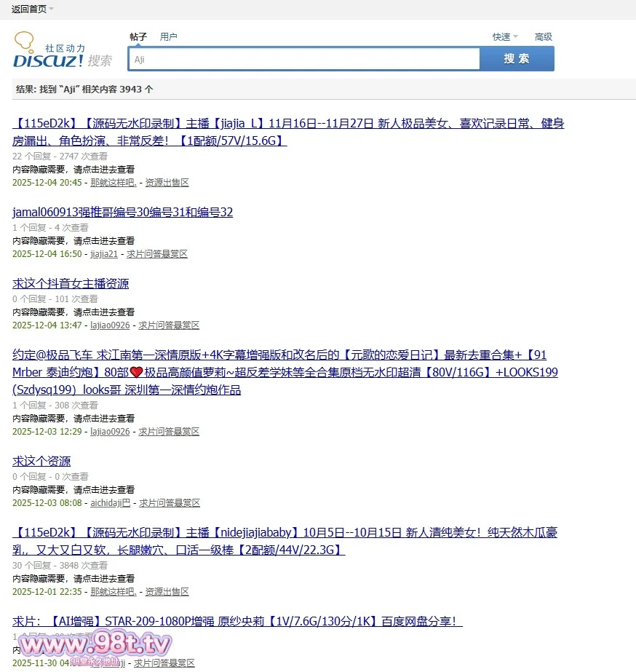Click the arrow next to 返回首页
The height and width of the screenshot is (672, 636).
[x=52, y=9]
